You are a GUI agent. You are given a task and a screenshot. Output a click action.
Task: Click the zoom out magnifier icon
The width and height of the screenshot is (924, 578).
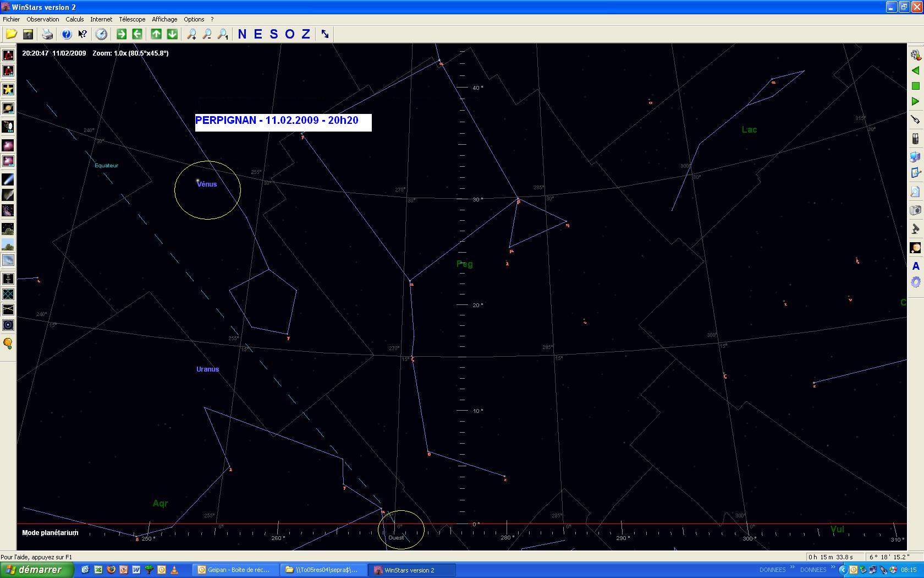coord(207,34)
